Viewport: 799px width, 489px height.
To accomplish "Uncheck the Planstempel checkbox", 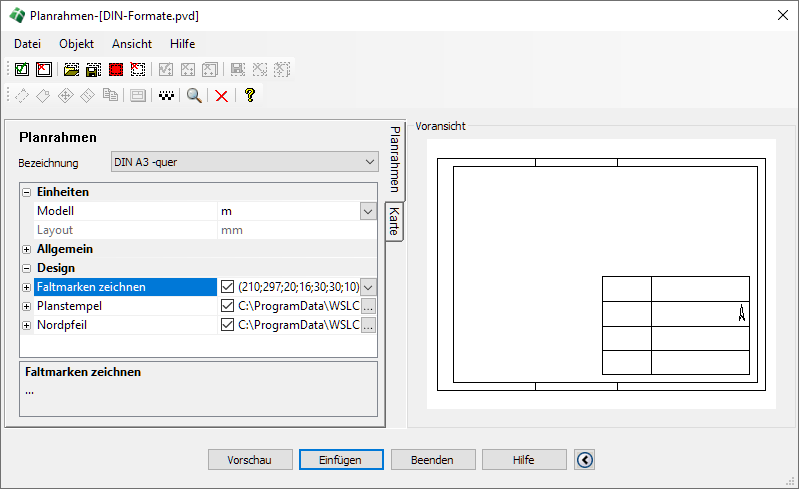I will coord(227,306).
